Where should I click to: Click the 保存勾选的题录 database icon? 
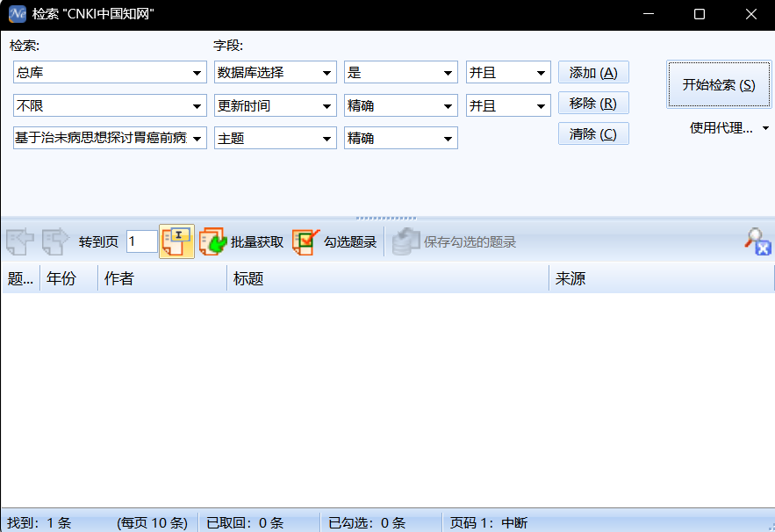tap(405, 241)
